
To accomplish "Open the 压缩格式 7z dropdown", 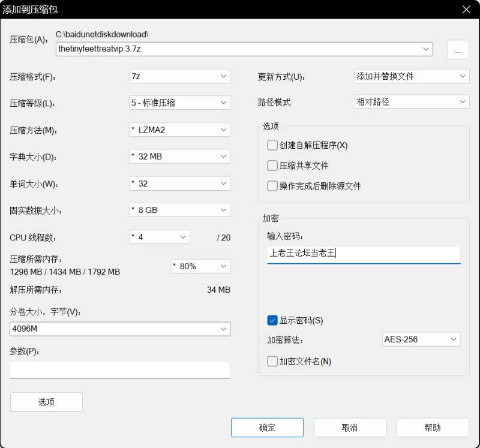I will pyautogui.click(x=179, y=76).
